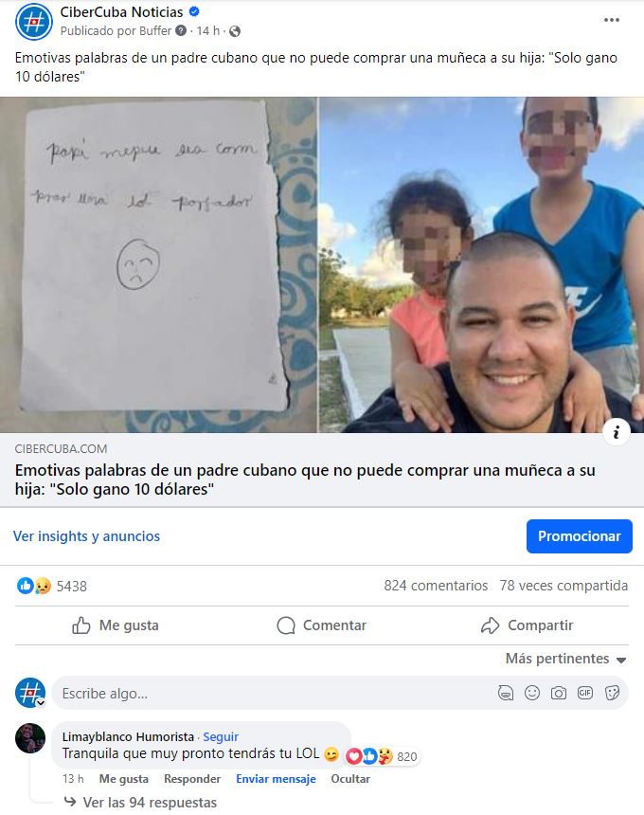The image size is (644, 815).
Task: Switch commenting identity via the avatar arrow
Action: [x=41, y=703]
